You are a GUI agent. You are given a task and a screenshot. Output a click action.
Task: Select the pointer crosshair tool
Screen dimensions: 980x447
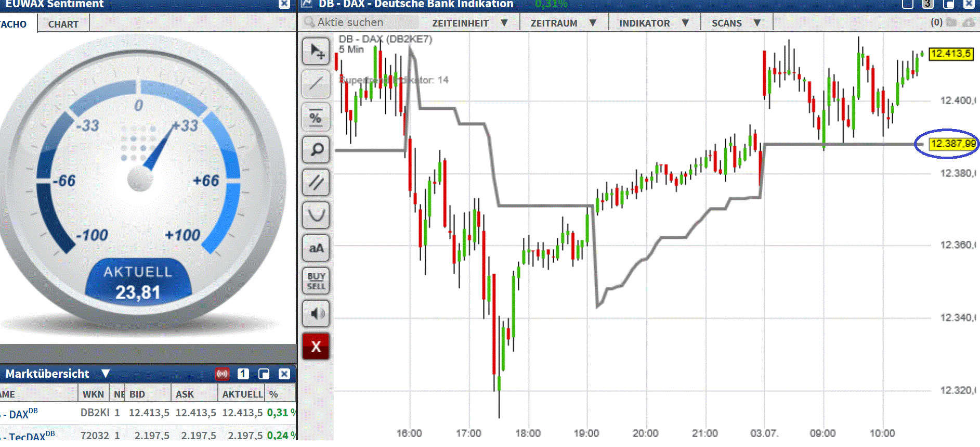316,51
